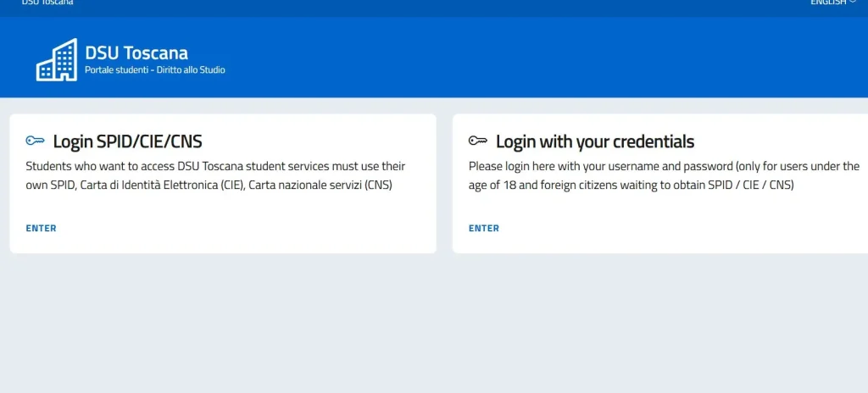The height and width of the screenshot is (393, 868).
Task: Click the small DSU Toscana link in top bar
Action: tap(47, 3)
